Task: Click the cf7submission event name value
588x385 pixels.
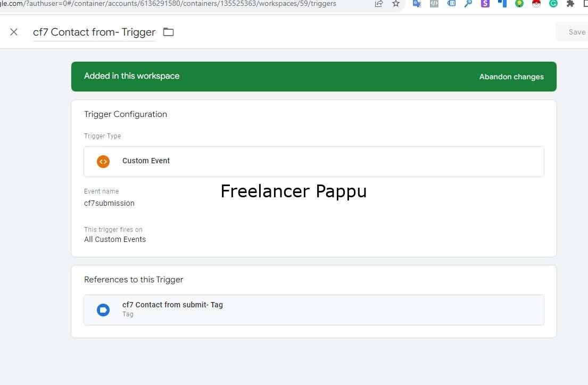Action: coord(109,203)
